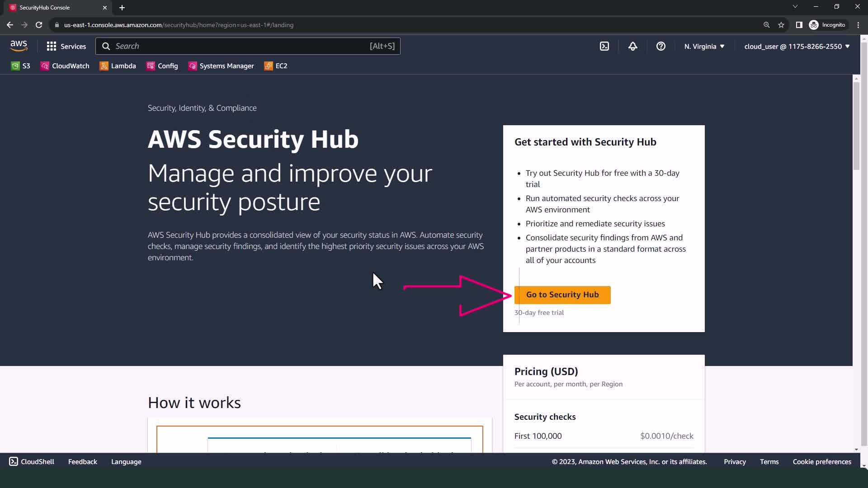Image resolution: width=868 pixels, height=488 pixels.
Task: Open the AWS CloudShell icon in top navigation
Action: (604, 46)
